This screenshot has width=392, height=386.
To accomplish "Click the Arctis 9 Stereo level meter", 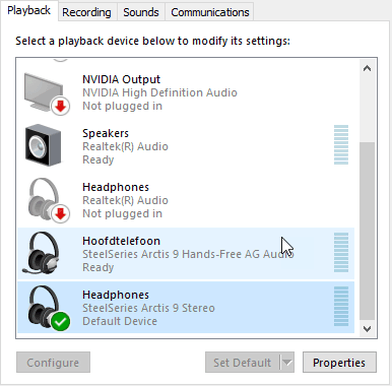I will (x=341, y=306).
